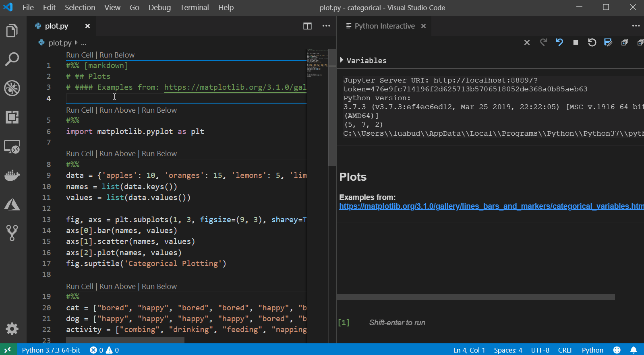Split the editor with the layout icon

tap(307, 26)
